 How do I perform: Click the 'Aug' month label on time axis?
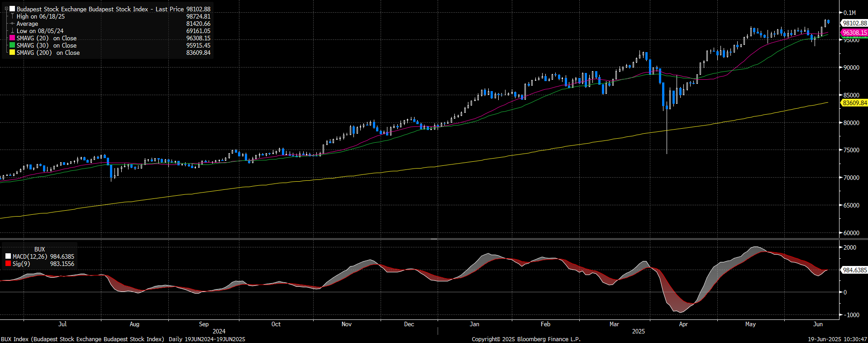coord(134,324)
